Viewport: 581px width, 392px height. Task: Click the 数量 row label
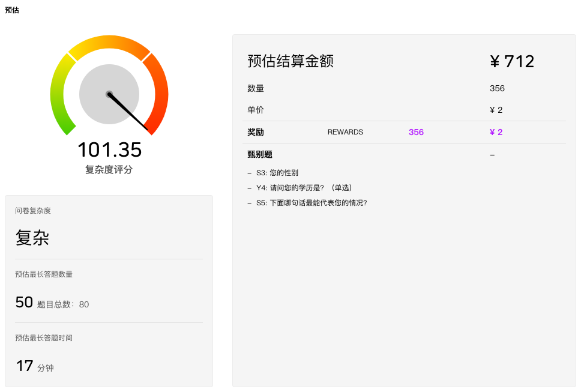256,88
